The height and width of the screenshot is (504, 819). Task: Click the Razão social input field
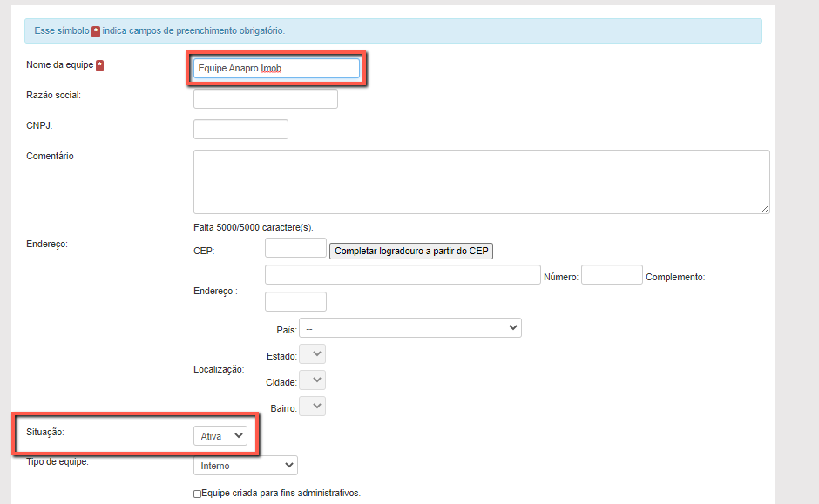coord(265,99)
